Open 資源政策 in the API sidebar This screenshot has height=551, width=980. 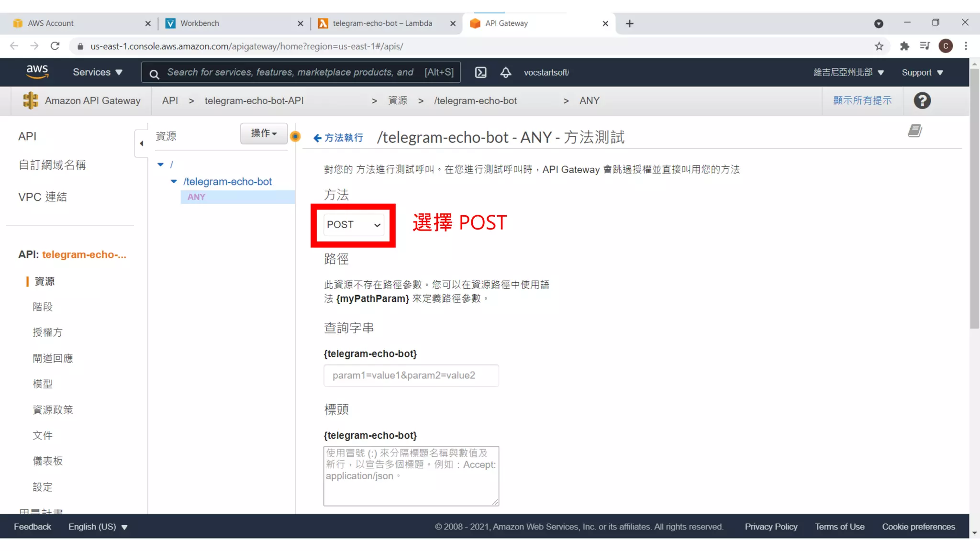[53, 409]
